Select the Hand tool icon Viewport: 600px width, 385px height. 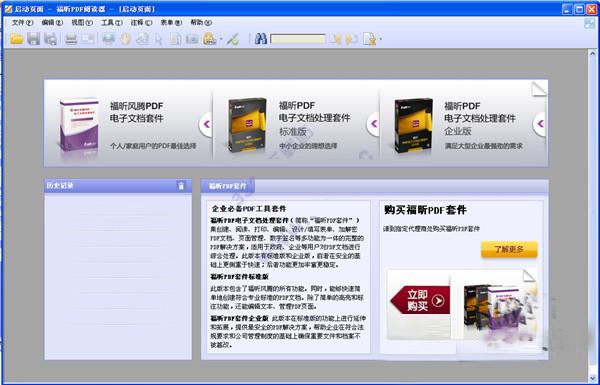(x=126, y=39)
